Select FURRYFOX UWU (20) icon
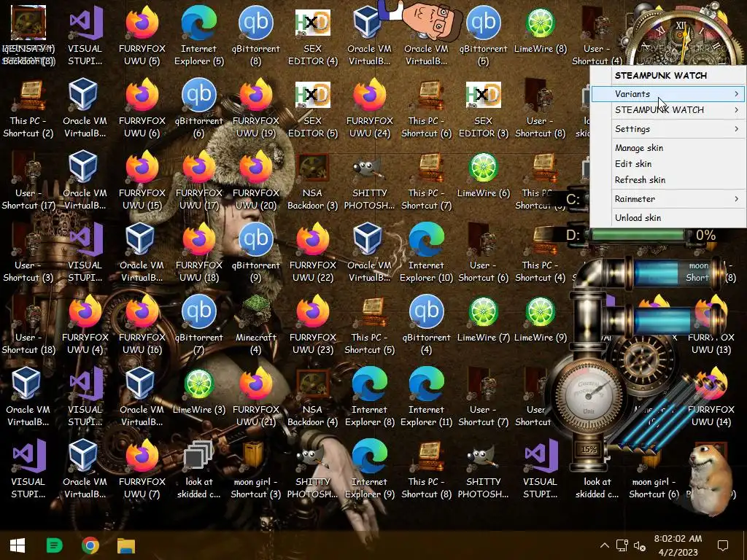Image resolution: width=747 pixels, height=560 pixels. 256,181
